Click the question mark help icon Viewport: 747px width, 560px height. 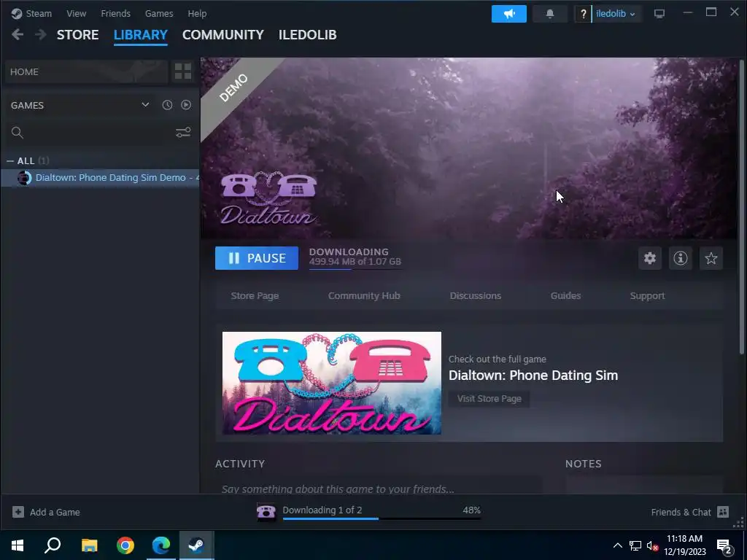(583, 14)
